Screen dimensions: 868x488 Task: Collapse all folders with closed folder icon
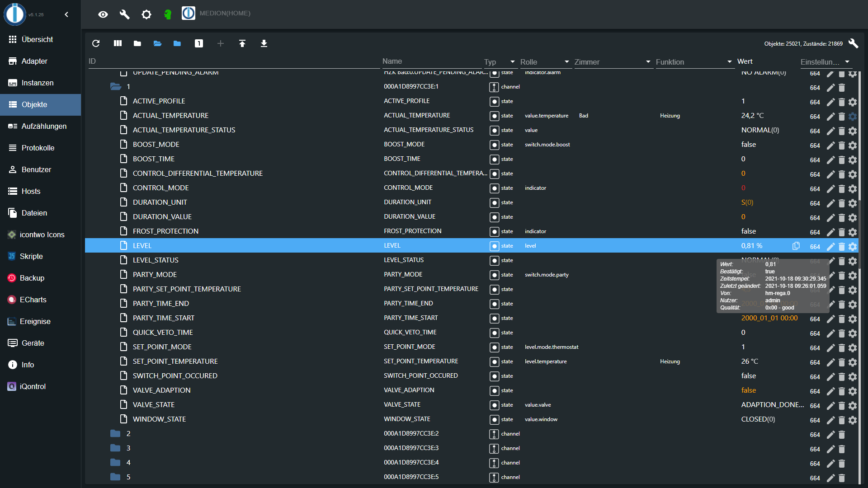pyautogui.click(x=137, y=43)
